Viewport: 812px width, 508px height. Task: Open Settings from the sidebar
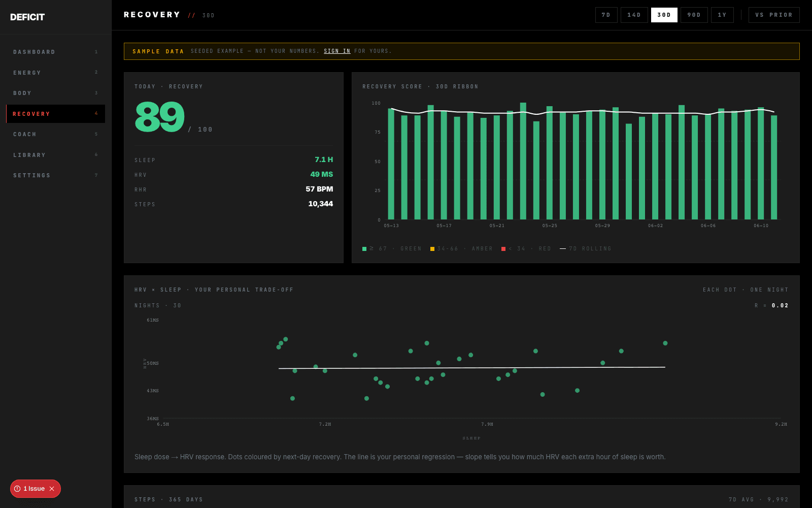pos(56,175)
